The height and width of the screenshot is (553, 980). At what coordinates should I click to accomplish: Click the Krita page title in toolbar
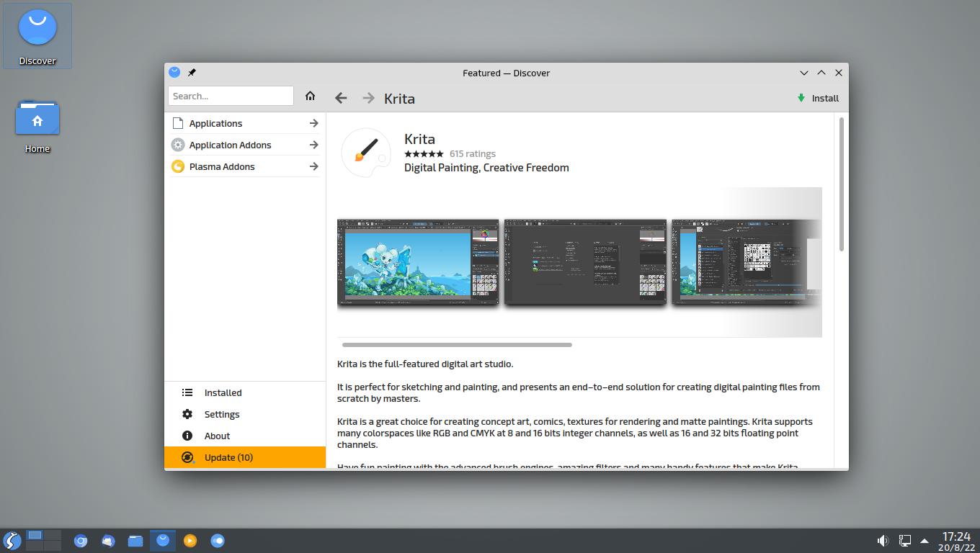click(399, 99)
